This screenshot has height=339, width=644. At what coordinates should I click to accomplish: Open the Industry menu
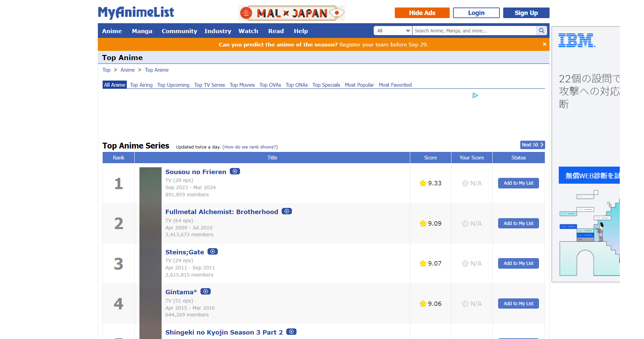(x=218, y=31)
